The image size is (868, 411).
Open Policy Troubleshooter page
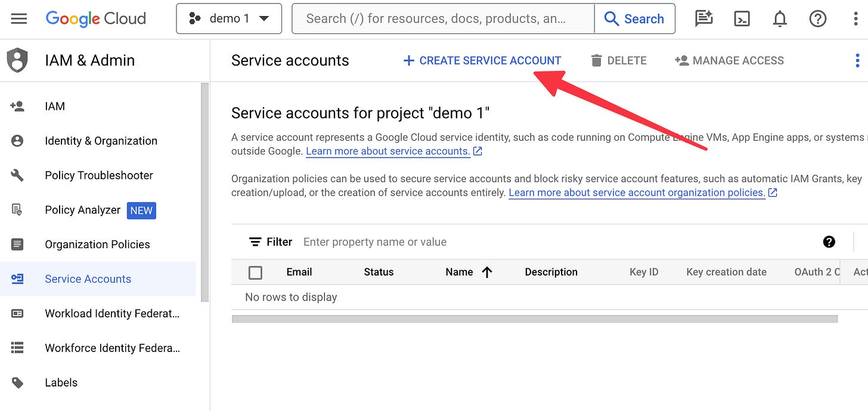tap(98, 175)
